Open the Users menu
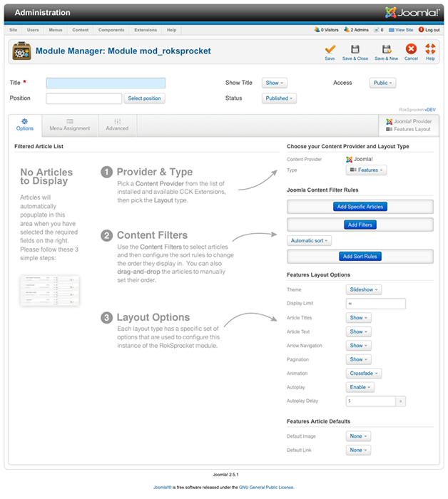448x499 pixels. [33, 30]
